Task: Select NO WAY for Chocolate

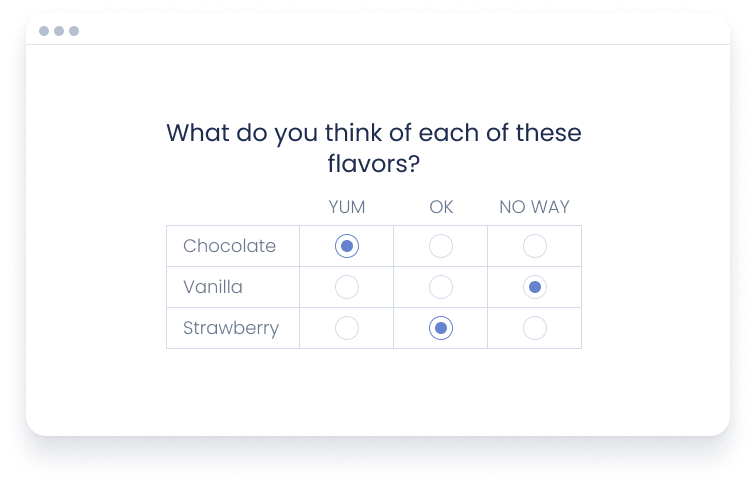Action: point(535,246)
